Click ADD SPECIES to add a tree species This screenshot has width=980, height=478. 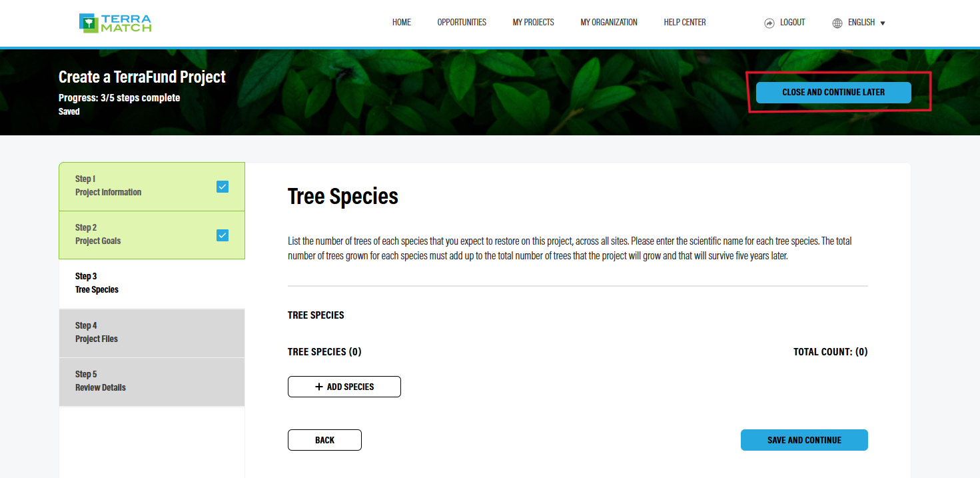click(344, 387)
